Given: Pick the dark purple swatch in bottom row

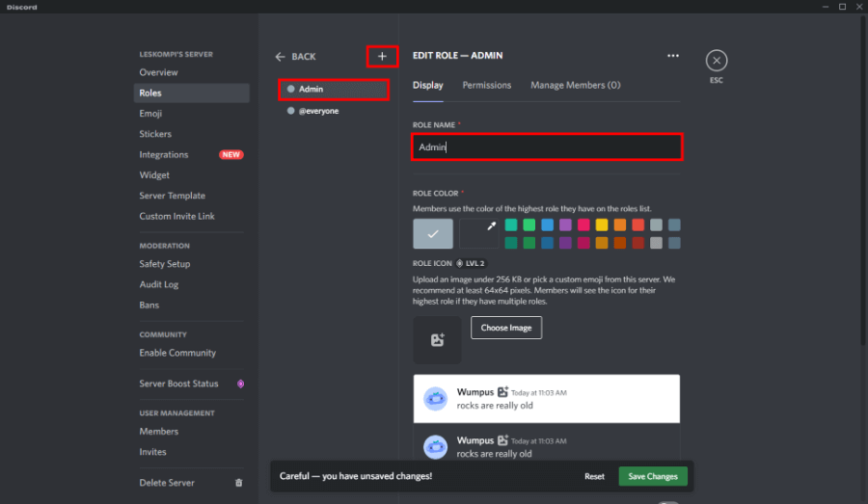Looking at the screenshot, I should (x=565, y=243).
